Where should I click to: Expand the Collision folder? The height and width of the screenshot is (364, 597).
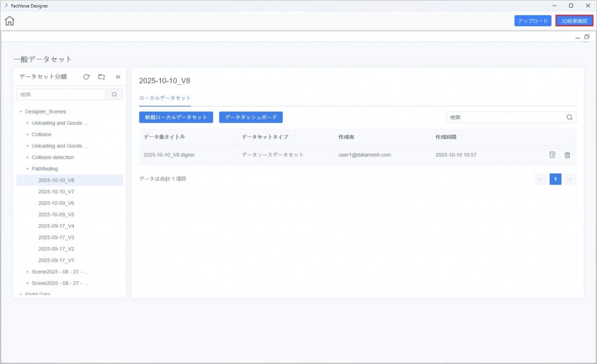click(27, 135)
